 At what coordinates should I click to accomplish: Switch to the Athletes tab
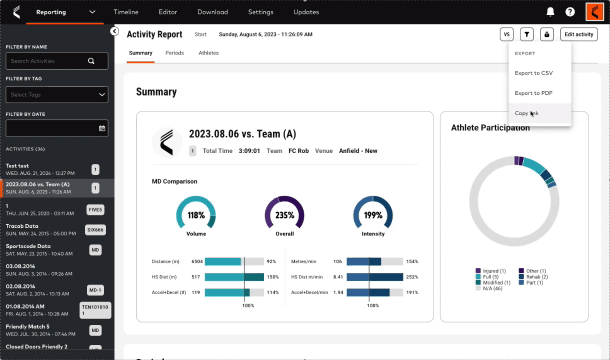(x=209, y=53)
